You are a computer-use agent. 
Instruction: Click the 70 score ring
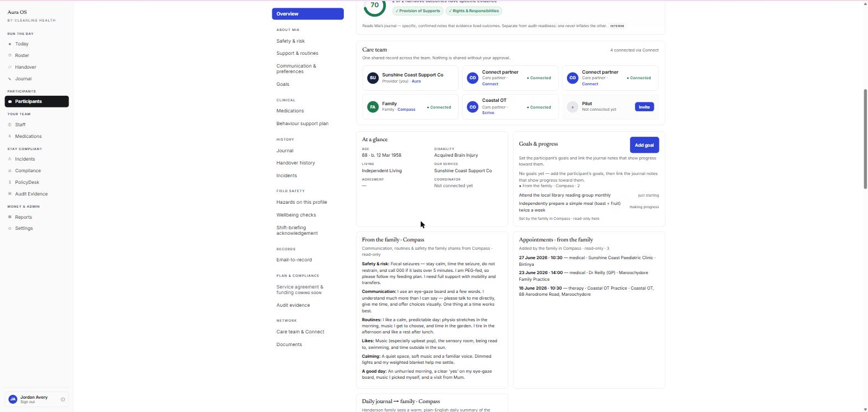[375, 6]
